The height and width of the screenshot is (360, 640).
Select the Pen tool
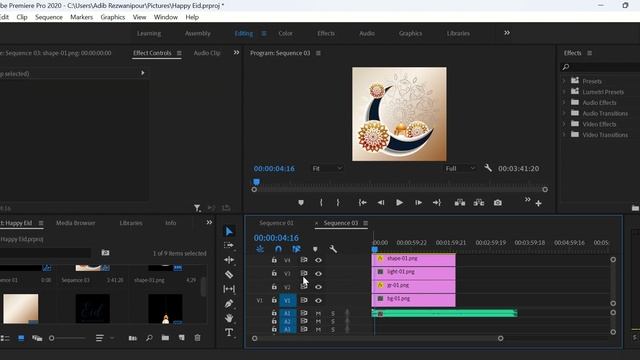pyautogui.click(x=229, y=304)
